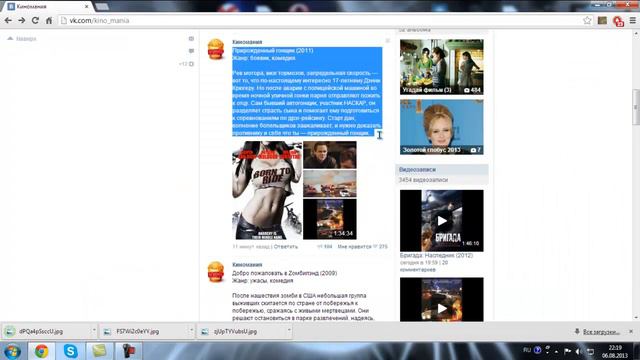Open Бригада: Наследник (2012) video title

click(436, 255)
